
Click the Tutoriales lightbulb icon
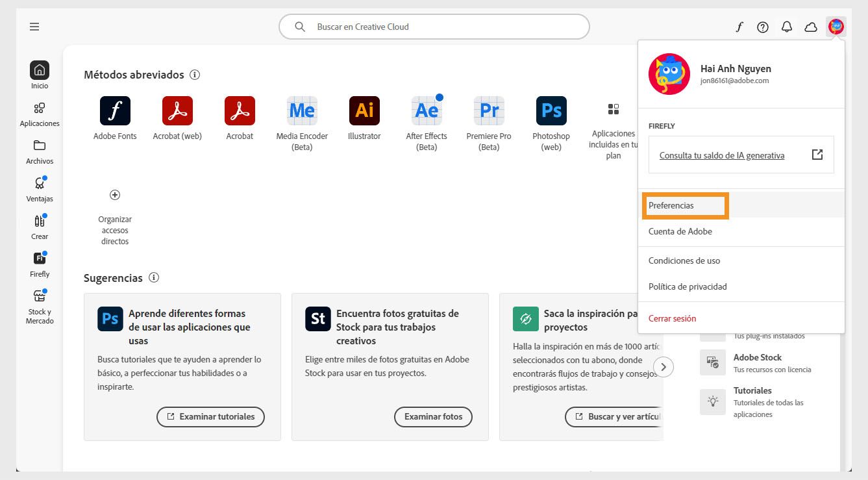tap(713, 401)
